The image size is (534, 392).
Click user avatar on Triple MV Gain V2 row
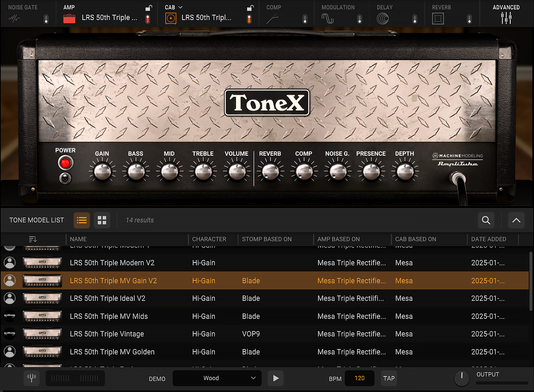click(x=9, y=280)
